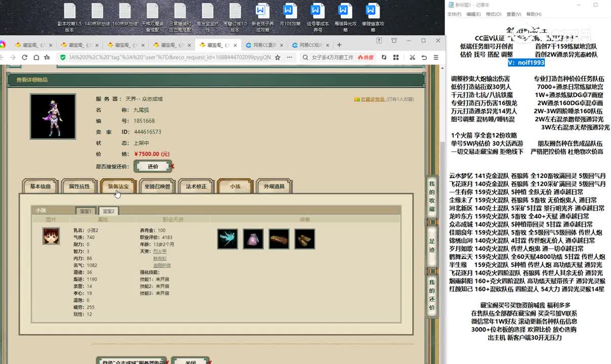
Task: Open browser extensions grid icon
Action: [x=396, y=58]
